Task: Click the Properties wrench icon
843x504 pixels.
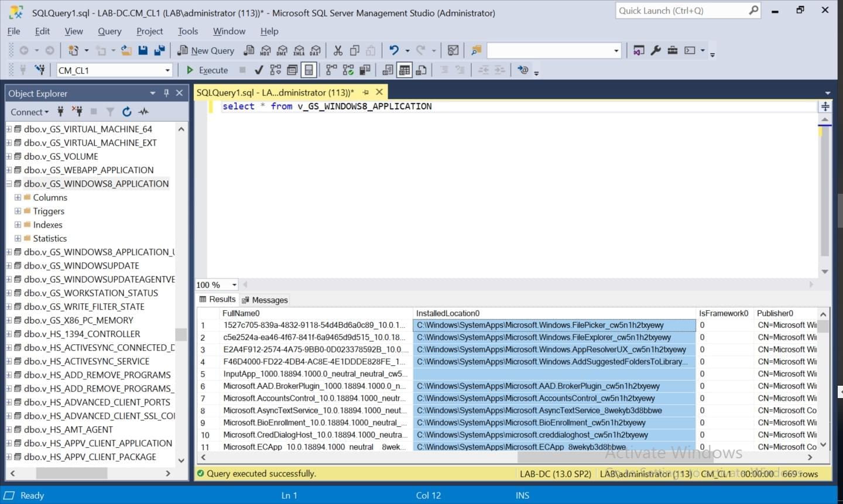Action: (x=656, y=51)
